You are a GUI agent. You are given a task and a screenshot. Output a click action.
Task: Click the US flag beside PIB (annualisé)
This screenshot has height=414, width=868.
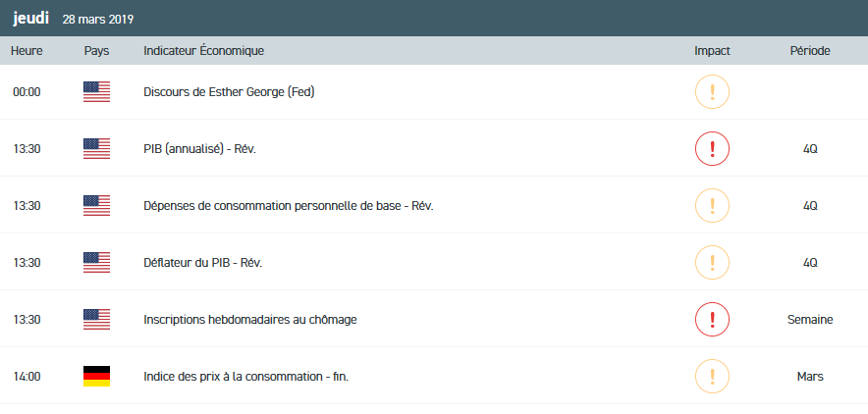(96, 149)
